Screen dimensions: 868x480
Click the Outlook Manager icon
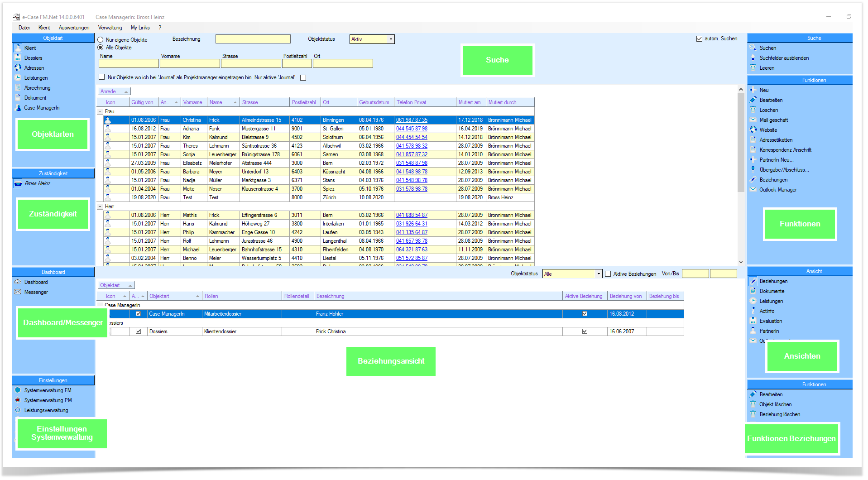coord(753,189)
